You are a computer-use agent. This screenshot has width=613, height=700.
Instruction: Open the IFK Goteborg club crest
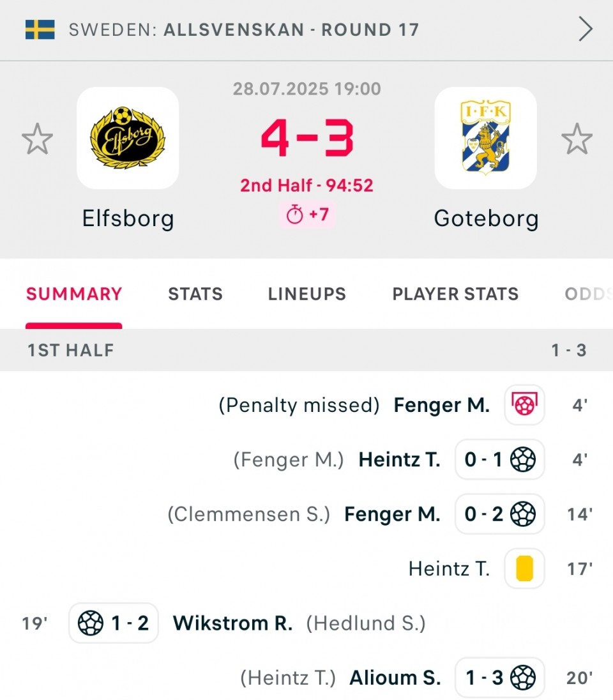pyautogui.click(x=486, y=138)
